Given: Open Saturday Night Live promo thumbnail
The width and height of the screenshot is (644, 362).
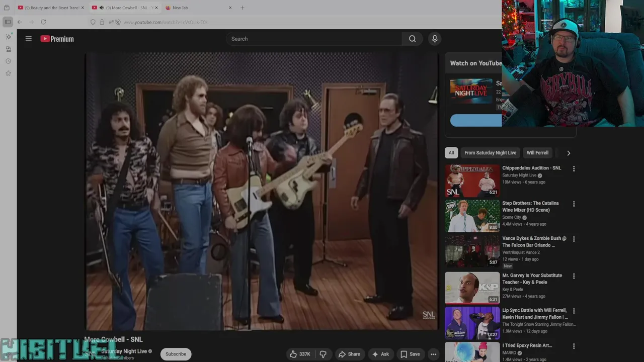Looking at the screenshot, I should (471, 91).
